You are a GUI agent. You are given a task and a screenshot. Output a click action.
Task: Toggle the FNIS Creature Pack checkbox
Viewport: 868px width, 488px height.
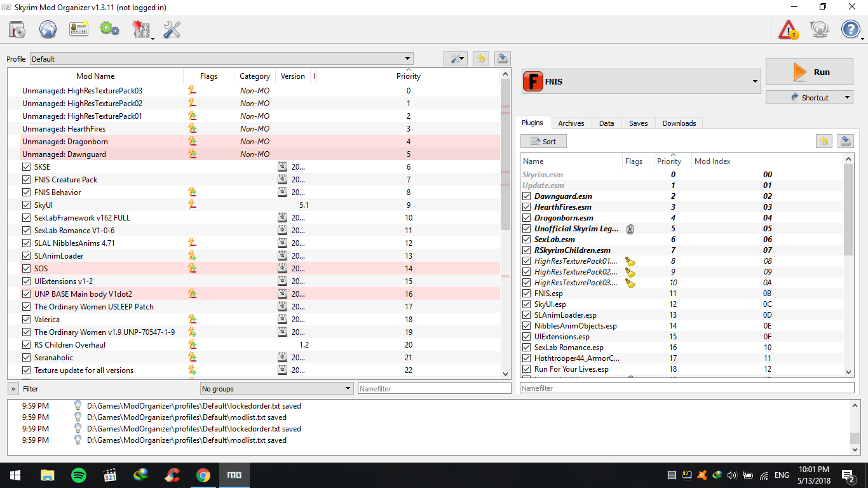pyautogui.click(x=26, y=179)
